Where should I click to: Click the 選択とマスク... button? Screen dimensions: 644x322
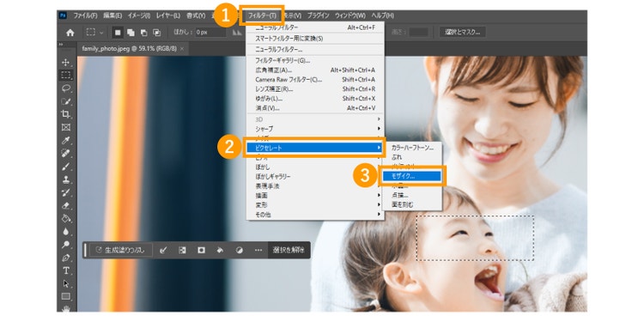click(462, 32)
